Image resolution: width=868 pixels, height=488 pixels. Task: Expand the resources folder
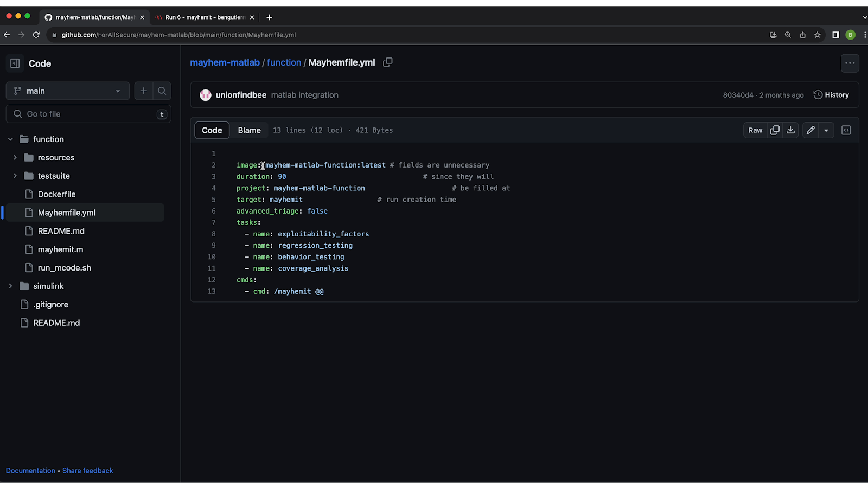pos(15,158)
